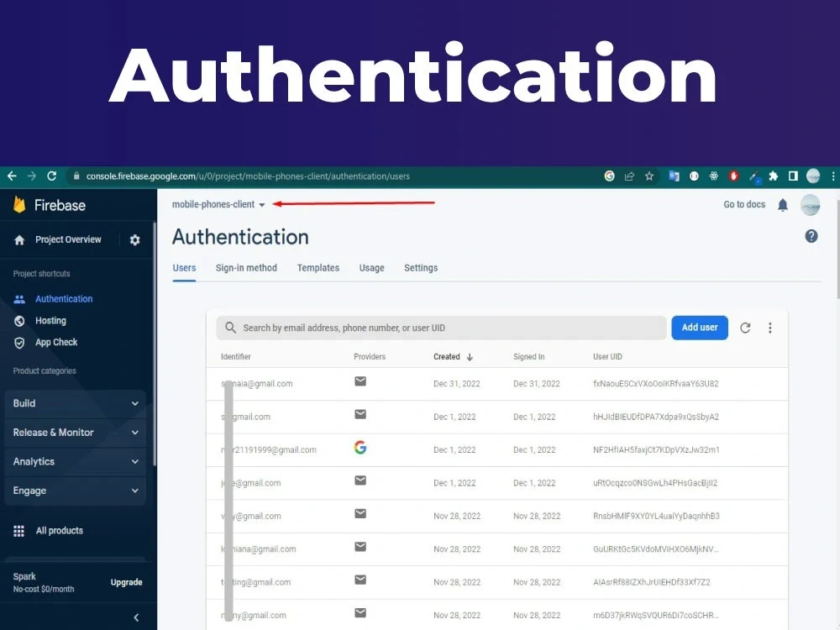Open the browser extensions puzzle icon

[773, 176]
